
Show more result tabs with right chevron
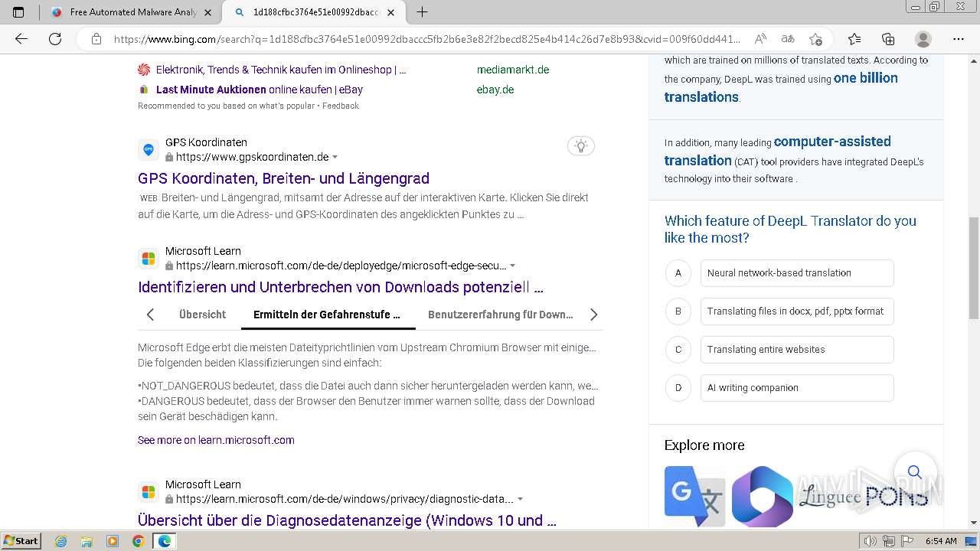coord(593,315)
